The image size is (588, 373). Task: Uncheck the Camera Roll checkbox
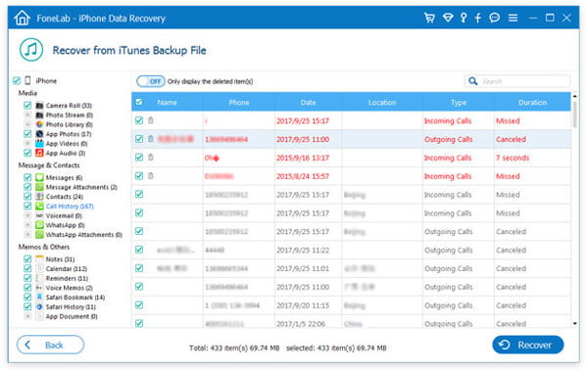click(27, 105)
